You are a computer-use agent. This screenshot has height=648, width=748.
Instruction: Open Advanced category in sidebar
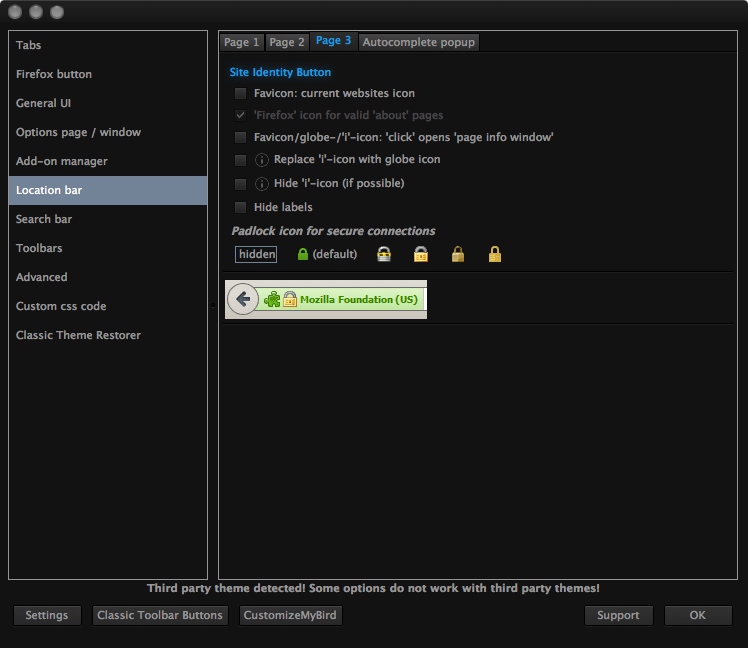[x=108, y=278]
